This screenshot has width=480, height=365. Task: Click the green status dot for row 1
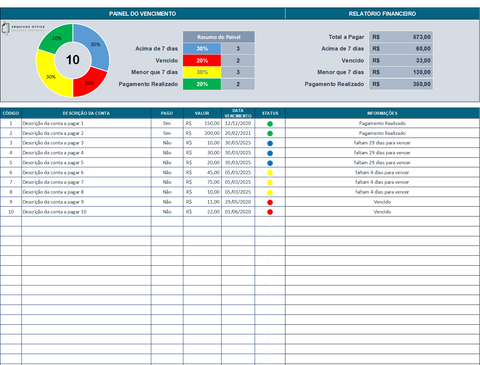[x=270, y=124]
